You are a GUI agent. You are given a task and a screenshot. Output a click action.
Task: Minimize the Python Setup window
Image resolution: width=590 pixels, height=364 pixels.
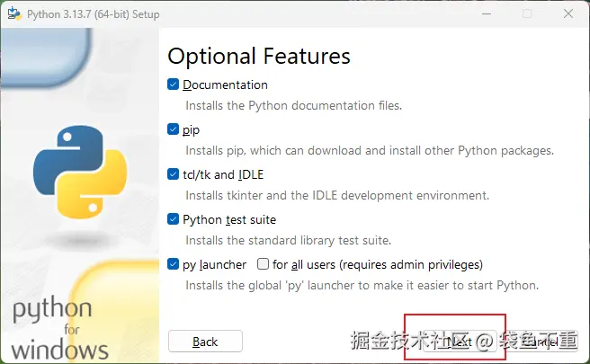coord(487,13)
